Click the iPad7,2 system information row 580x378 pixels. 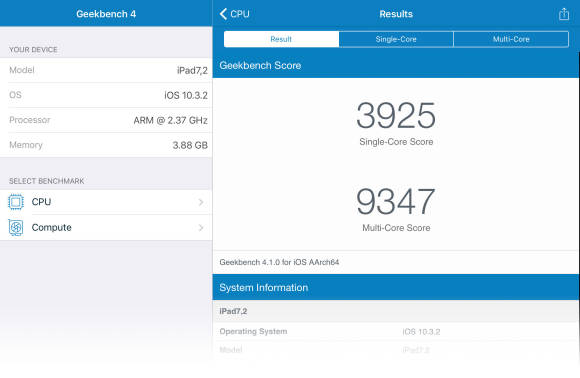pyautogui.click(x=396, y=311)
